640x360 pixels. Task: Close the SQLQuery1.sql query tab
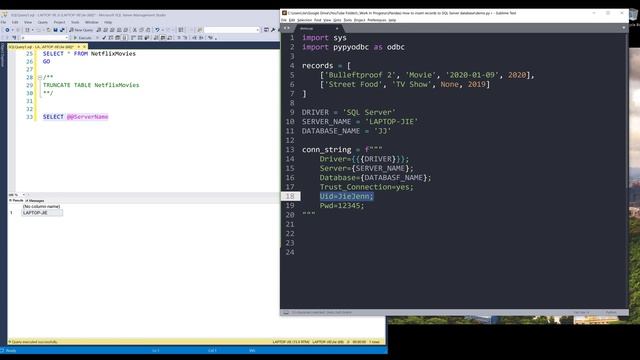pos(84,47)
